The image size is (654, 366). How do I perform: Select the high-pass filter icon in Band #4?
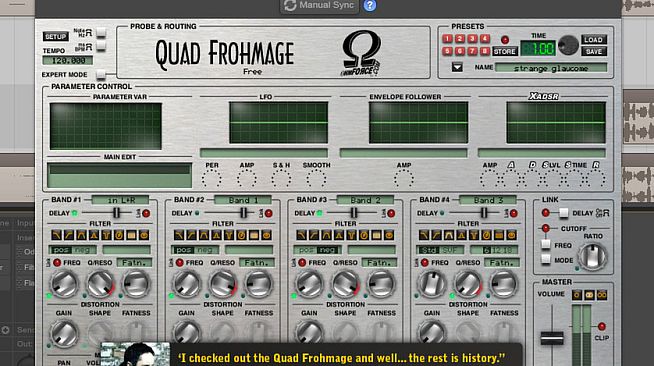tap(437, 236)
